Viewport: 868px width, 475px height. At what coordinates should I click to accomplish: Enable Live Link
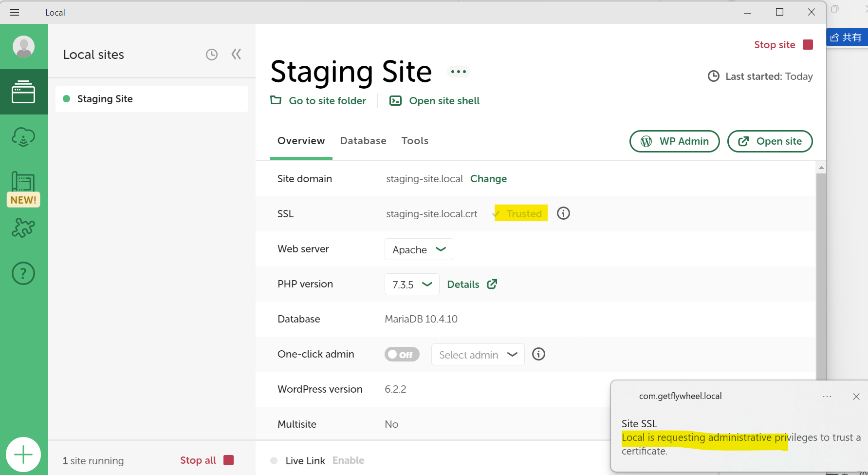coord(348,460)
